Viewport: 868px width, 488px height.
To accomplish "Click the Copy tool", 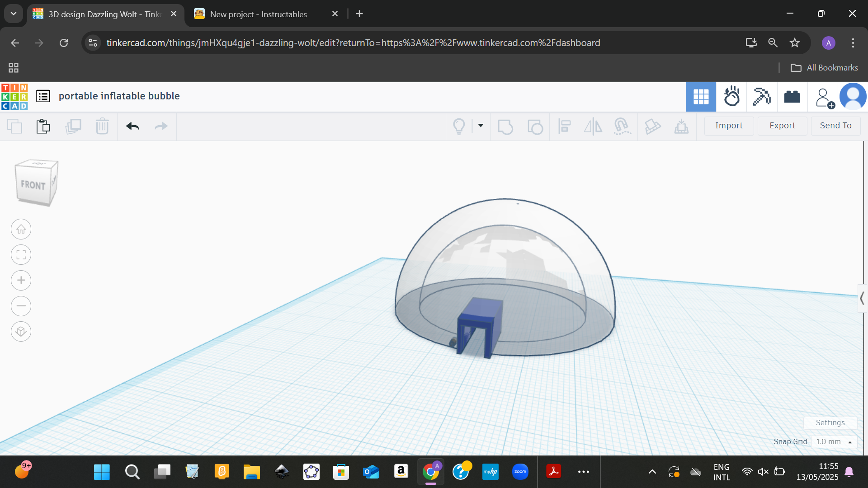I will [14, 126].
